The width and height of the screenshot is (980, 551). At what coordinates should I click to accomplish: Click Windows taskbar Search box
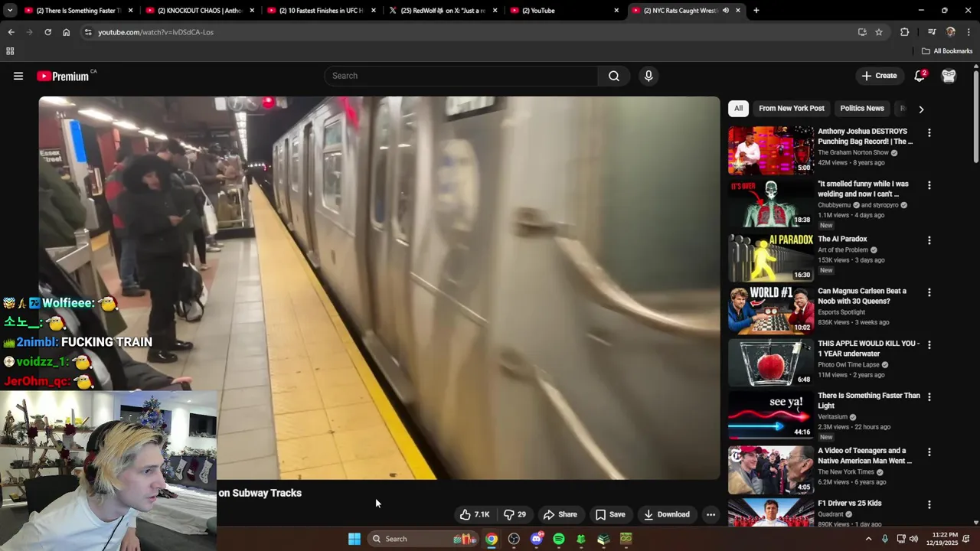coord(422,539)
